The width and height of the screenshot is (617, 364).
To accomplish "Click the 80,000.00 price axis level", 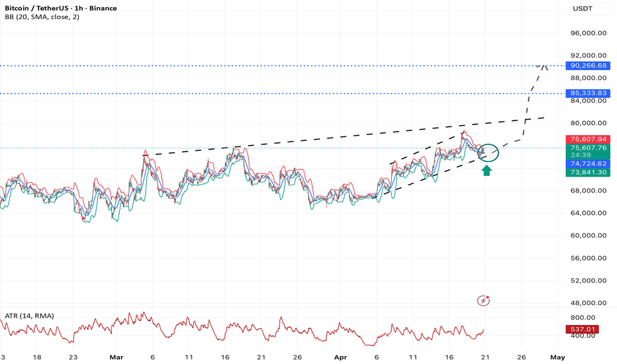I will [588, 123].
